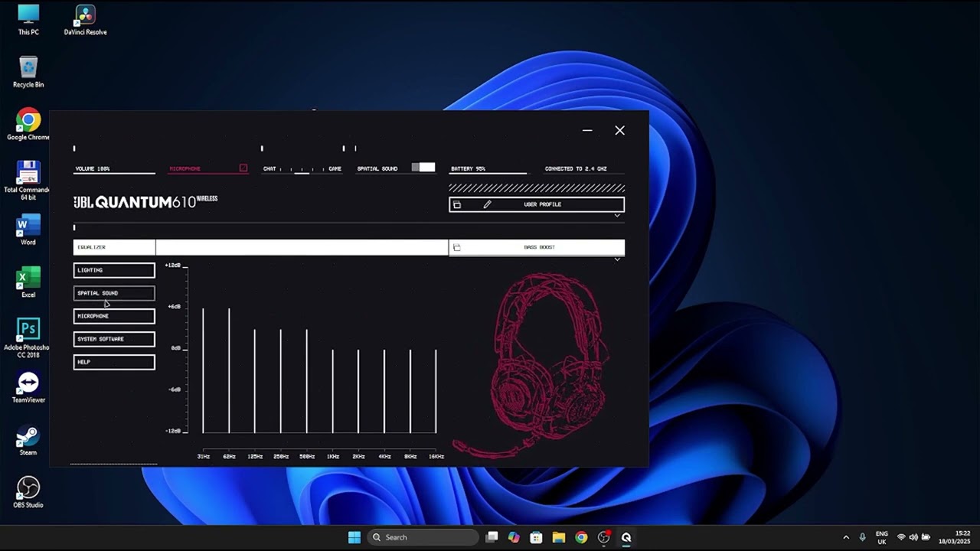This screenshot has height=551, width=980.
Task: Click the 16KHz equalizer band bar
Action: pyautogui.click(x=436, y=391)
